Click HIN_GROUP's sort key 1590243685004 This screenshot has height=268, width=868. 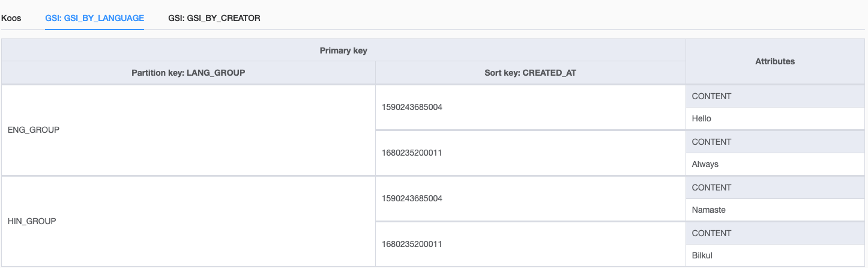[x=412, y=198]
